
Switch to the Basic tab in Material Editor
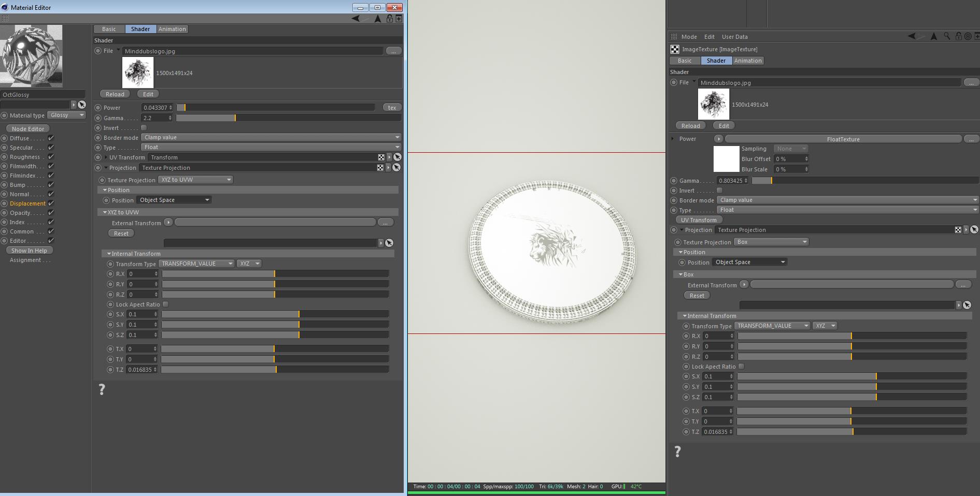point(109,29)
